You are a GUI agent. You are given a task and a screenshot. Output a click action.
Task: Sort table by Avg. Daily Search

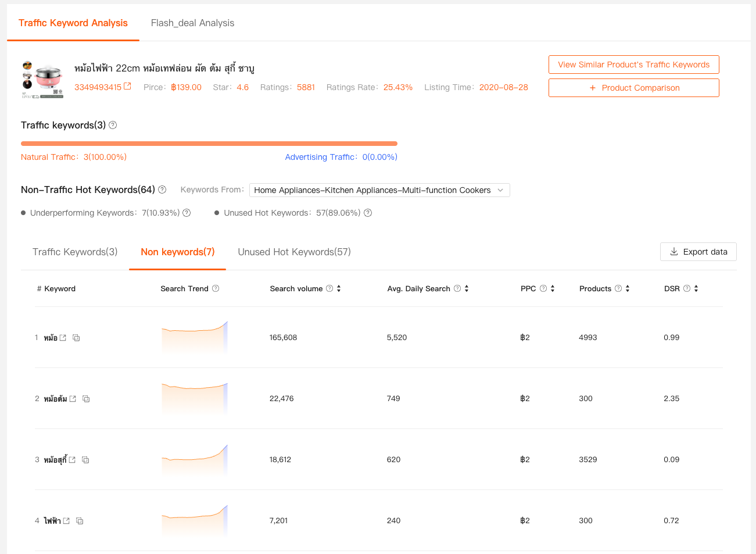(467, 288)
